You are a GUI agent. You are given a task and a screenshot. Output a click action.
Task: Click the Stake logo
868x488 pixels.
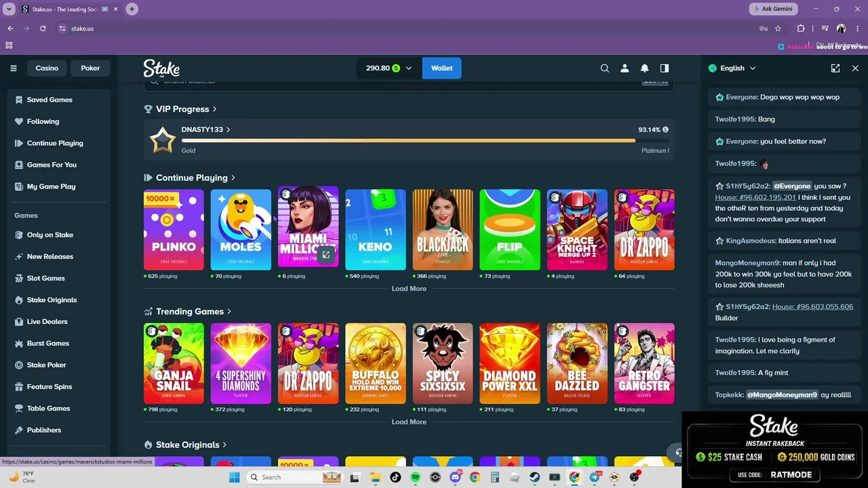(161, 68)
